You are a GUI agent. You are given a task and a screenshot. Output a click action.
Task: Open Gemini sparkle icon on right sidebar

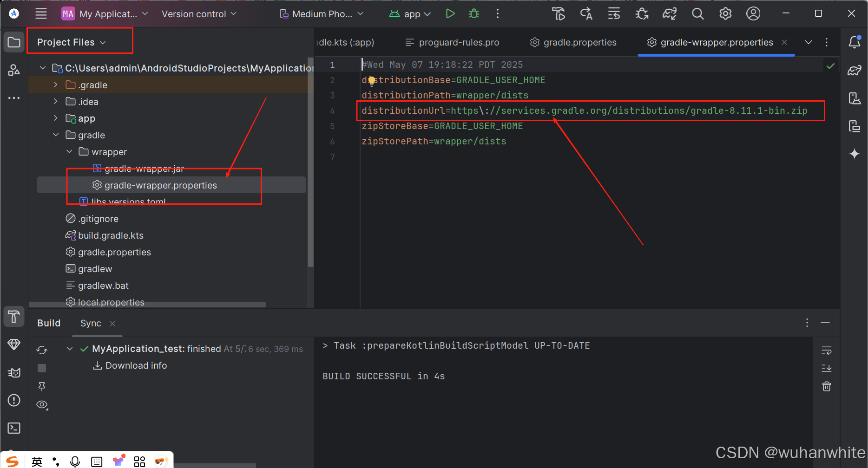pyautogui.click(x=855, y=154)
